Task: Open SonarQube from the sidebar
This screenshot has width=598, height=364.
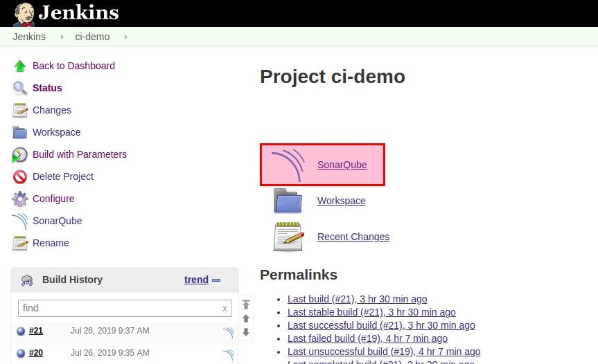Action: (58, 221)
